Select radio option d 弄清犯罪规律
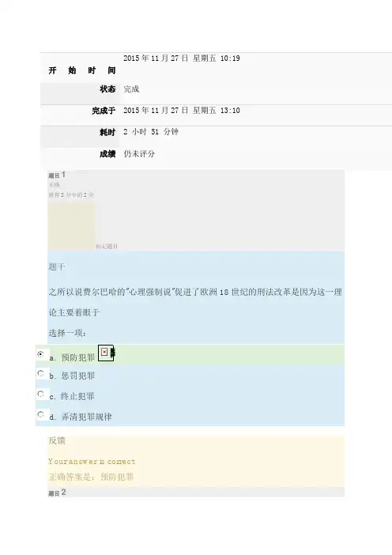 pos(40,414)
